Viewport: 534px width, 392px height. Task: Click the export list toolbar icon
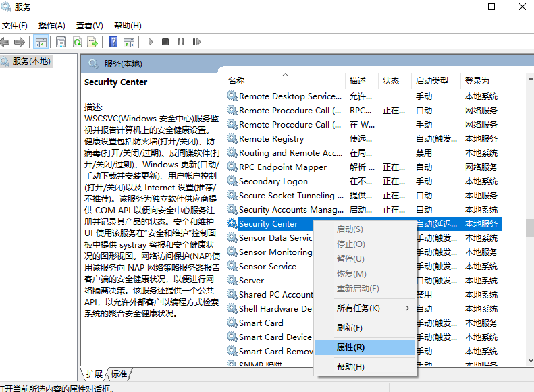(92, 42)
